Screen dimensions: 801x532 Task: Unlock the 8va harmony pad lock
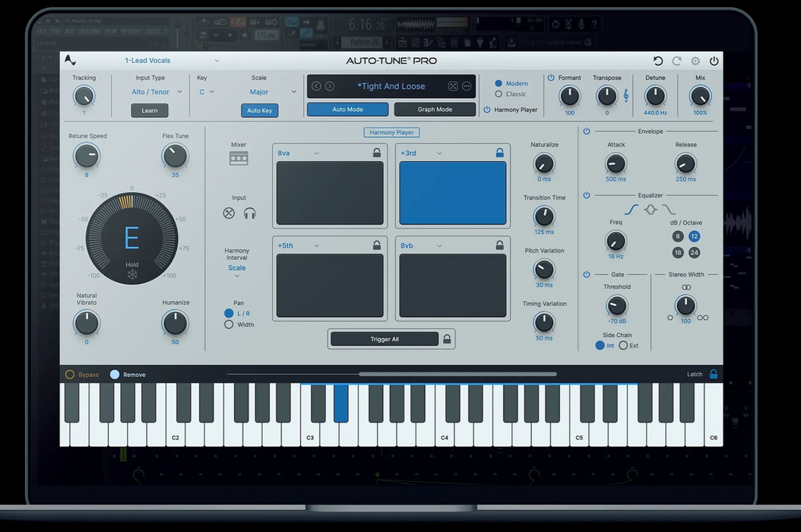pos(376,152)
